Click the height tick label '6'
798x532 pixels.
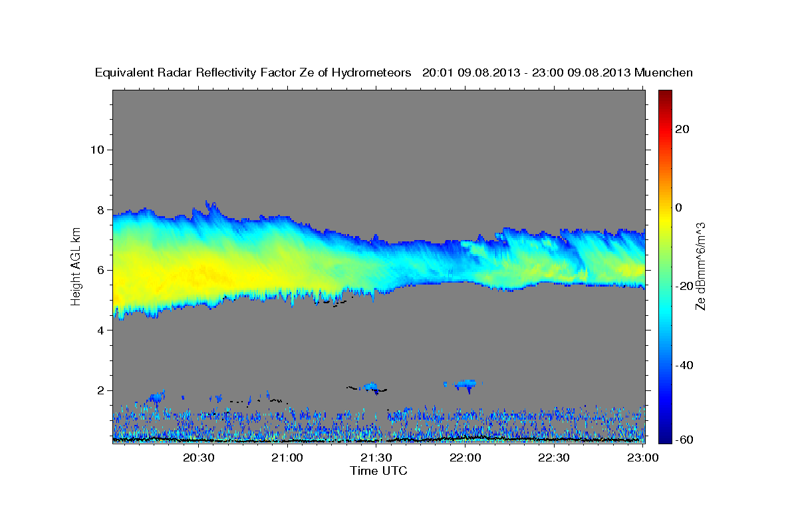click(x=100, y=270)
